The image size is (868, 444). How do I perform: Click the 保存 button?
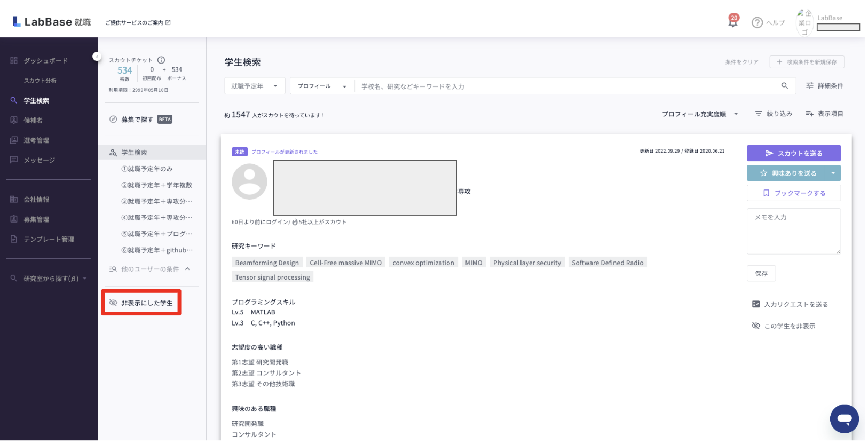tap(761, 273)
